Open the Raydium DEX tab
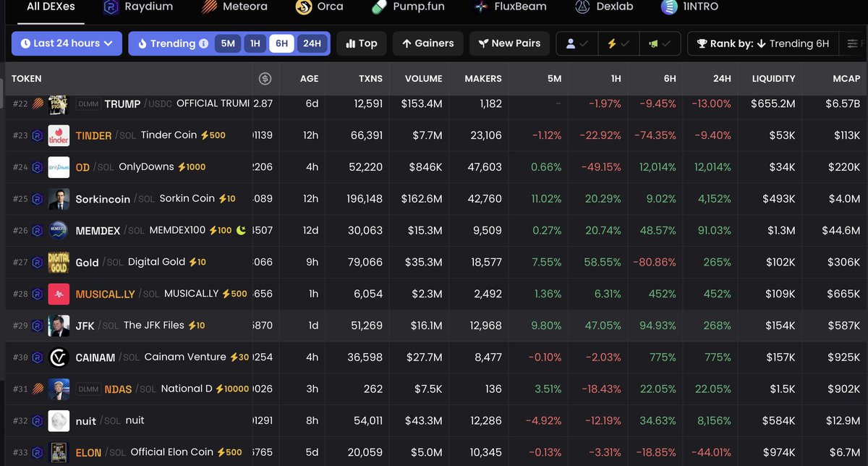 (138, 7)
